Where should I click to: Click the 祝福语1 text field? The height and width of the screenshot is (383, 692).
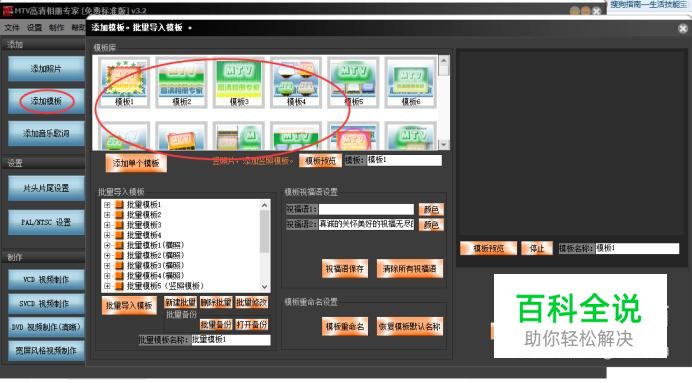pos(366,209)
